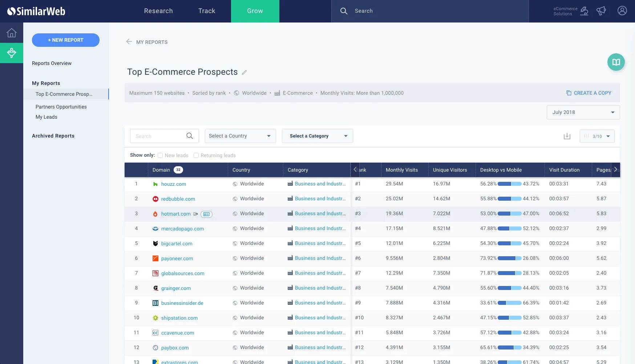Click desktop vs mobile bar for houzz.com

tap(510, 184)
